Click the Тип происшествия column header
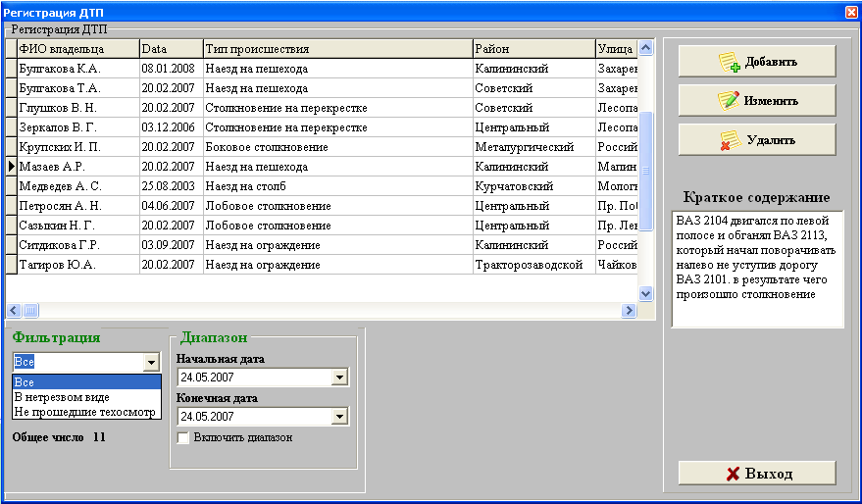 [x=338, y=49]
